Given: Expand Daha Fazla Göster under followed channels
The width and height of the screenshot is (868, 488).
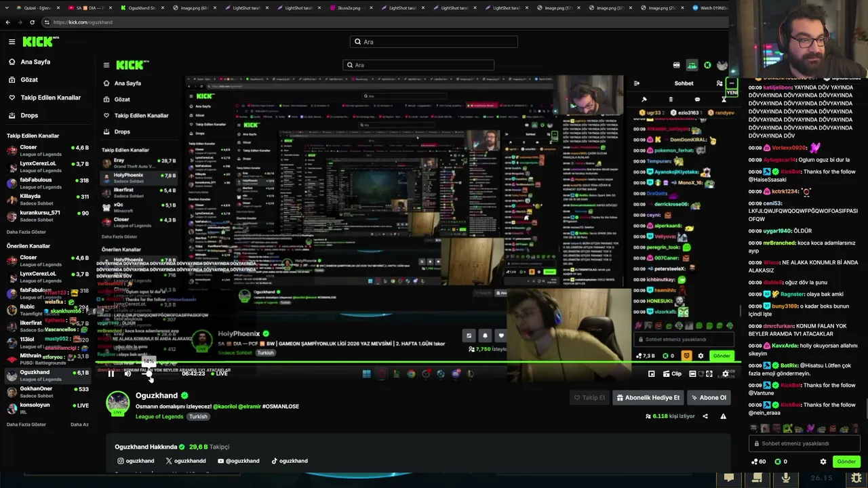Looking at the screenshot, I should [x=26, y=232].
